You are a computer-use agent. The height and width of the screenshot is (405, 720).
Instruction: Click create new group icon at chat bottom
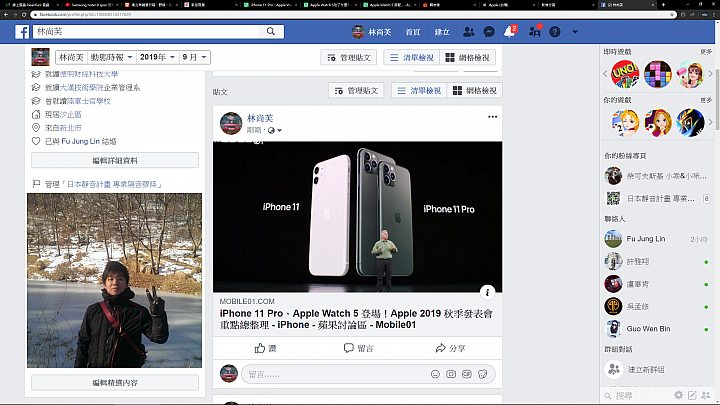706,395
